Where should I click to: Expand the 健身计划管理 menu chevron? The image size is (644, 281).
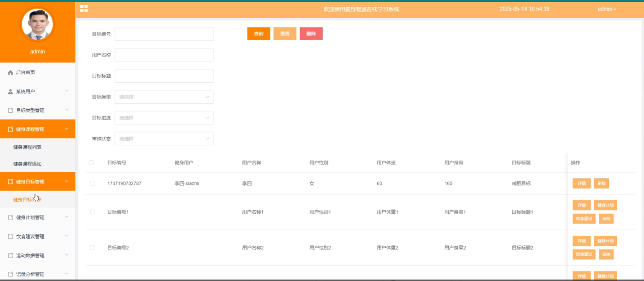(67, 217)
